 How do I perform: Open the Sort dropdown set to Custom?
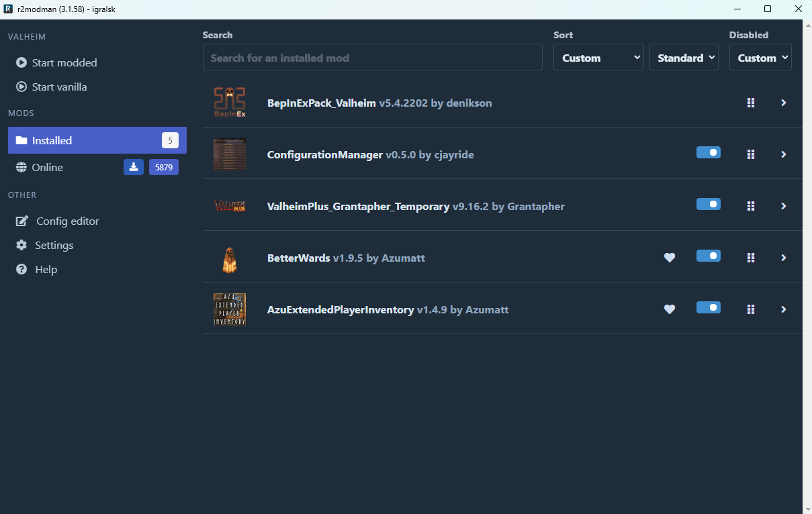pyautogui.click(x=598, y=58)
